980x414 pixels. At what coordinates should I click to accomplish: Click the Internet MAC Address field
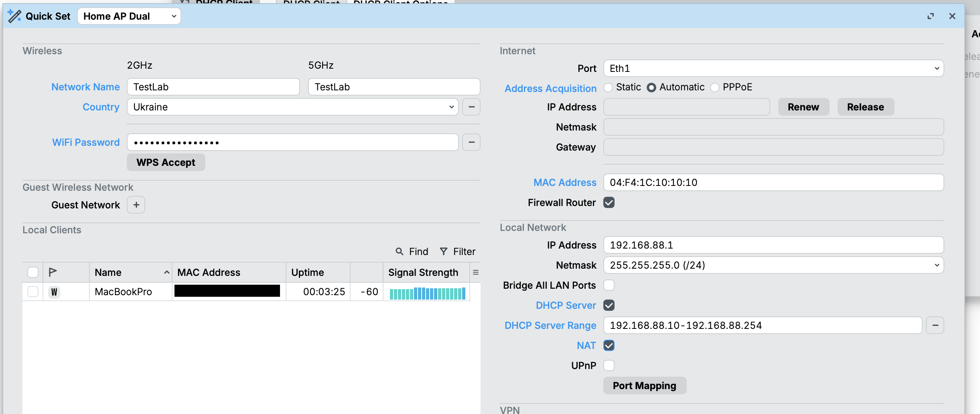(774, 182)
